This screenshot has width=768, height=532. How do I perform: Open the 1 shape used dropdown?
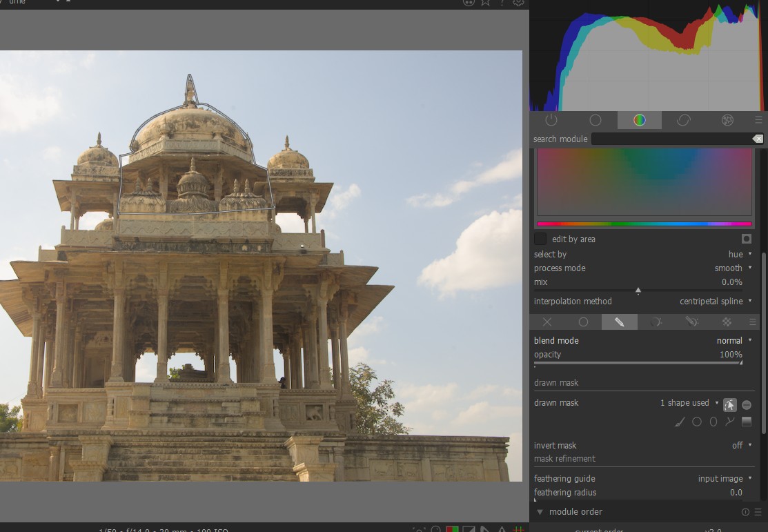click(x=689, y=403)
